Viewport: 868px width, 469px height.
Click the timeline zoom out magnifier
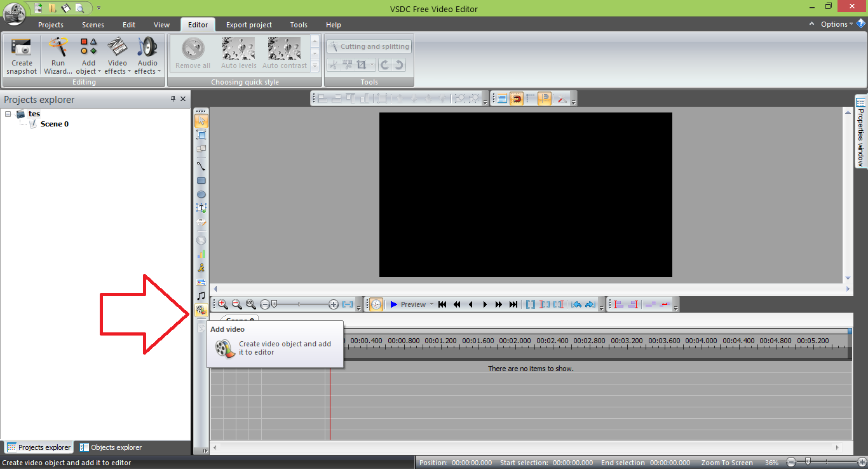point(237,304)
